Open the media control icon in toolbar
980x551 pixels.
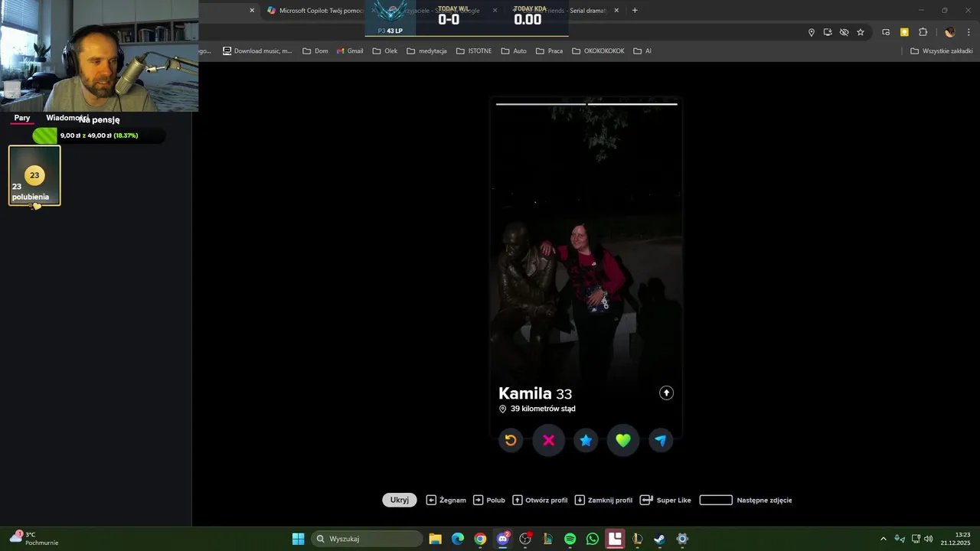pyautogui.click(x=886, y=32)
